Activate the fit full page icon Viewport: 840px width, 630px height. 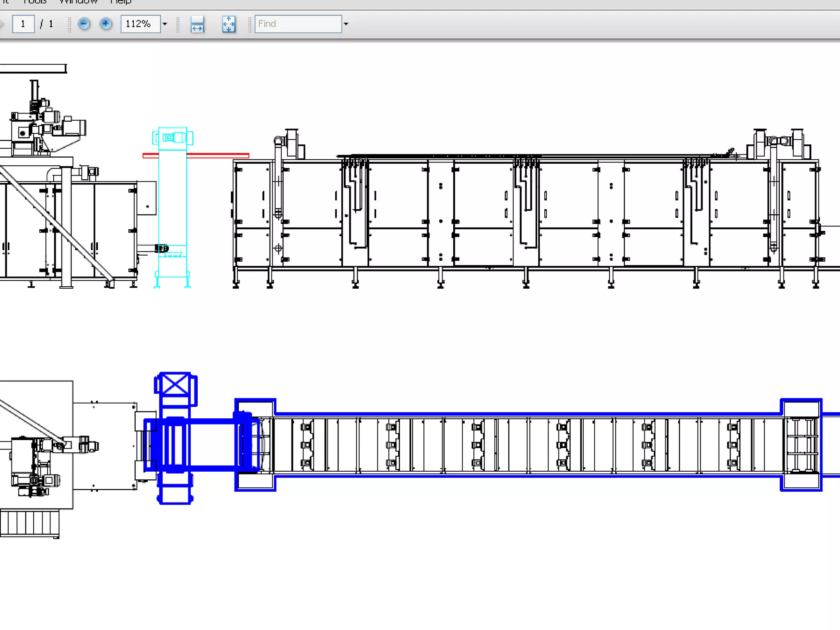tap(228, 24)
